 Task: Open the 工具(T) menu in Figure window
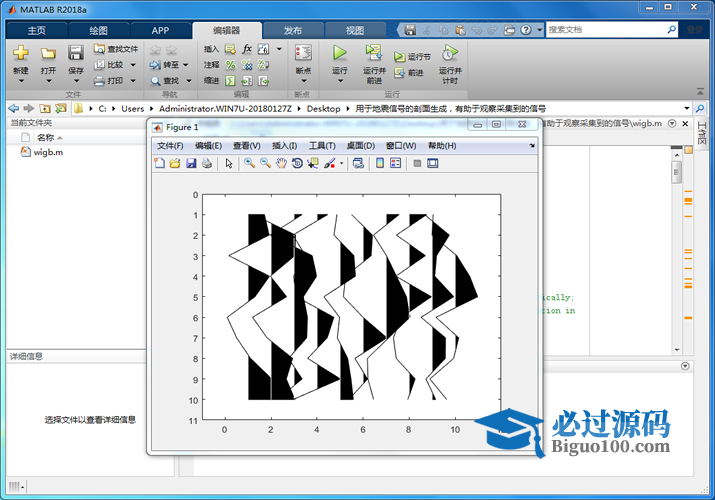click(x=322, y=146)
